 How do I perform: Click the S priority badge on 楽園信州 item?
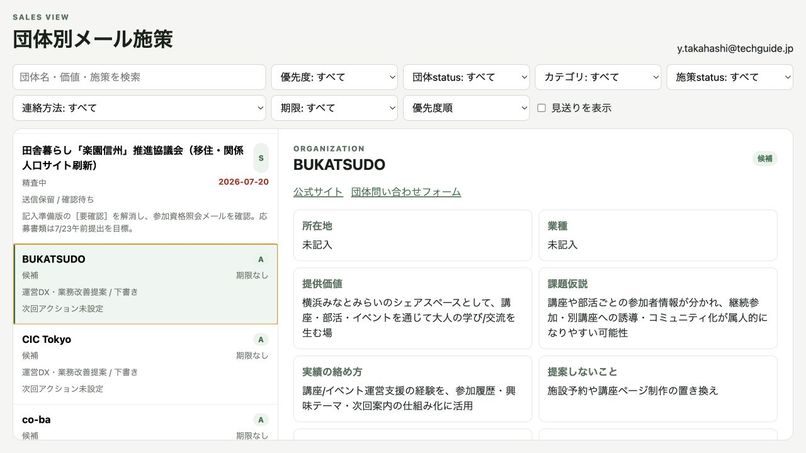click(261, 158)
